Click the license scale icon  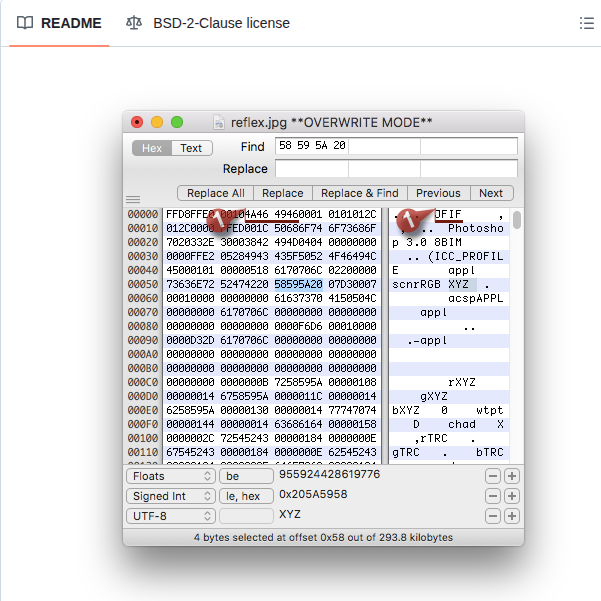point(134,23)
